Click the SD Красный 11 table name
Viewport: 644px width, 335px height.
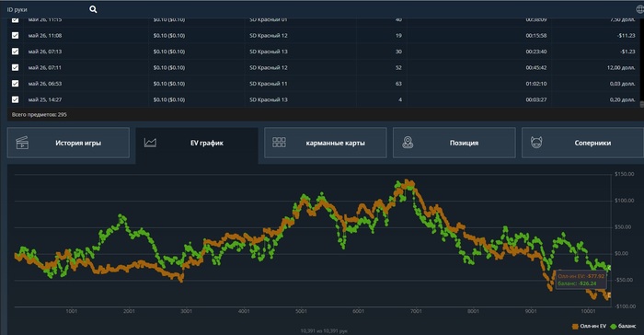pyautogui.click(x=269, y=84)
